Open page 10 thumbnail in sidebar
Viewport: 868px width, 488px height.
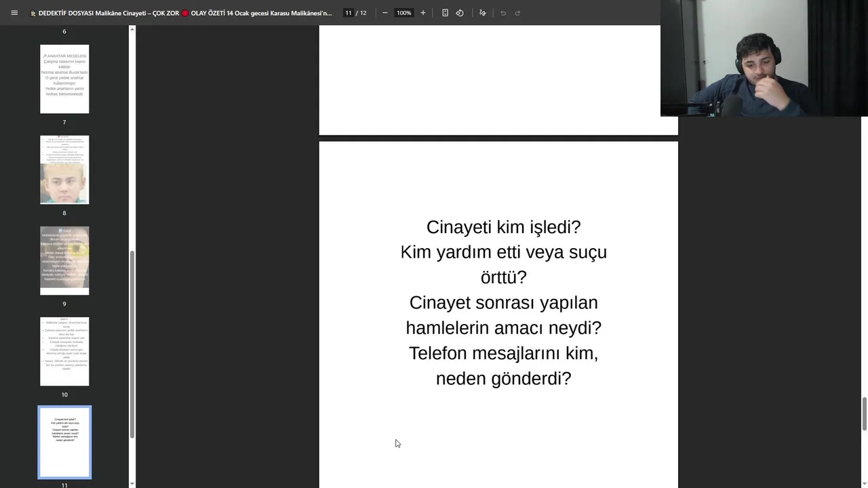point(64,352)
